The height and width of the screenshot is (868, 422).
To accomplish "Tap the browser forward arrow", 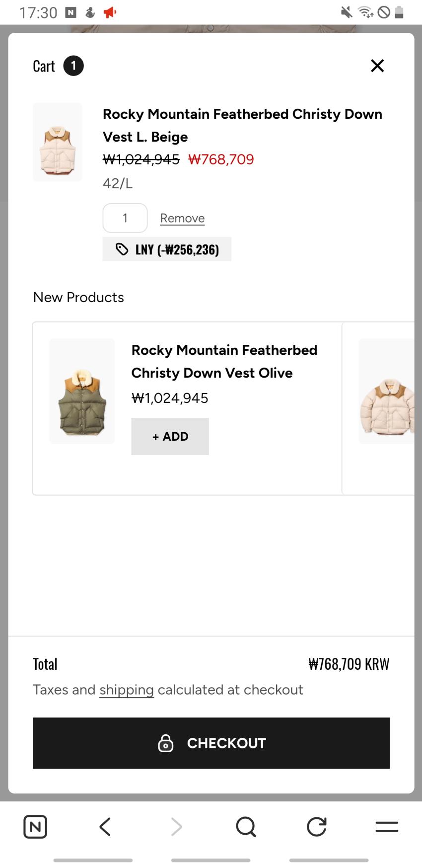I will [176, 827].
